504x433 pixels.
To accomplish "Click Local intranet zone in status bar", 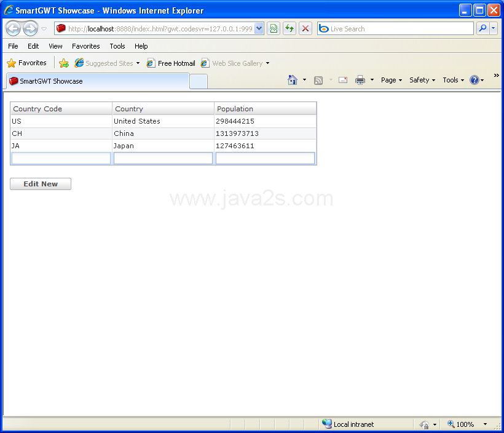I will (348, 424).
